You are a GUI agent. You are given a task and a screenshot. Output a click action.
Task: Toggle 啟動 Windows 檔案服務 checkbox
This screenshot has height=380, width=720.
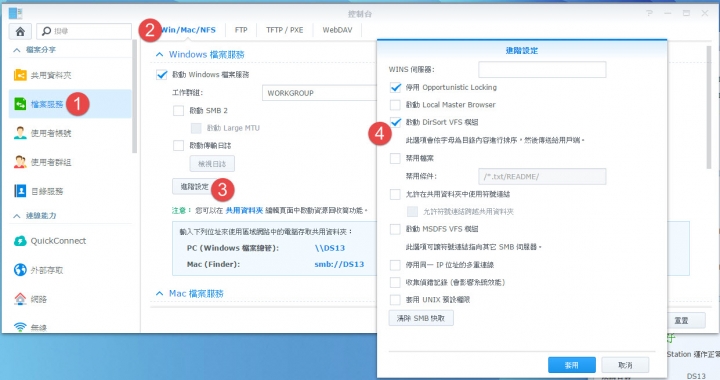[162, 74]
